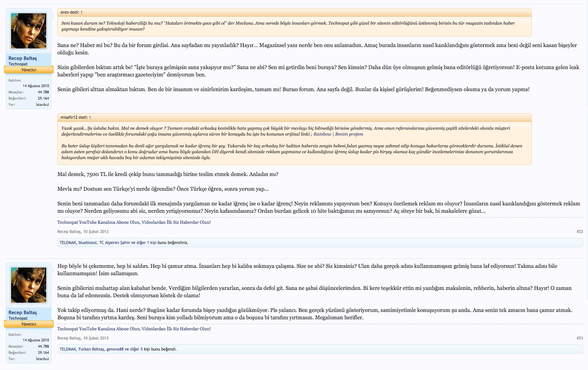Viewport: 588px width, 370px height.
Task: Open post permalink #23
Action: coord(580,338)
